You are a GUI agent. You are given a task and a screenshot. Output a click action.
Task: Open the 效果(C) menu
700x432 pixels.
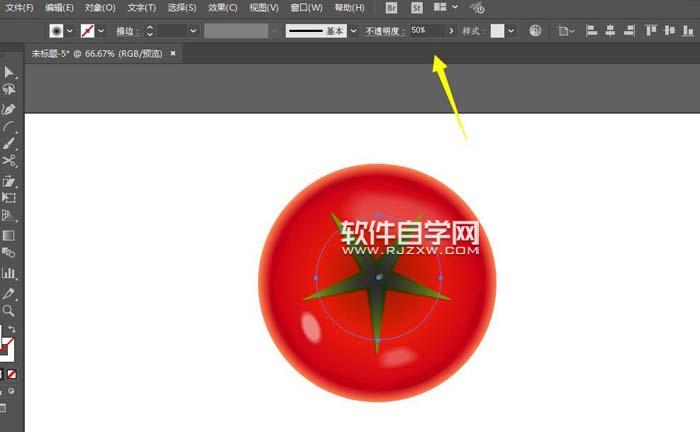[222, 8]
